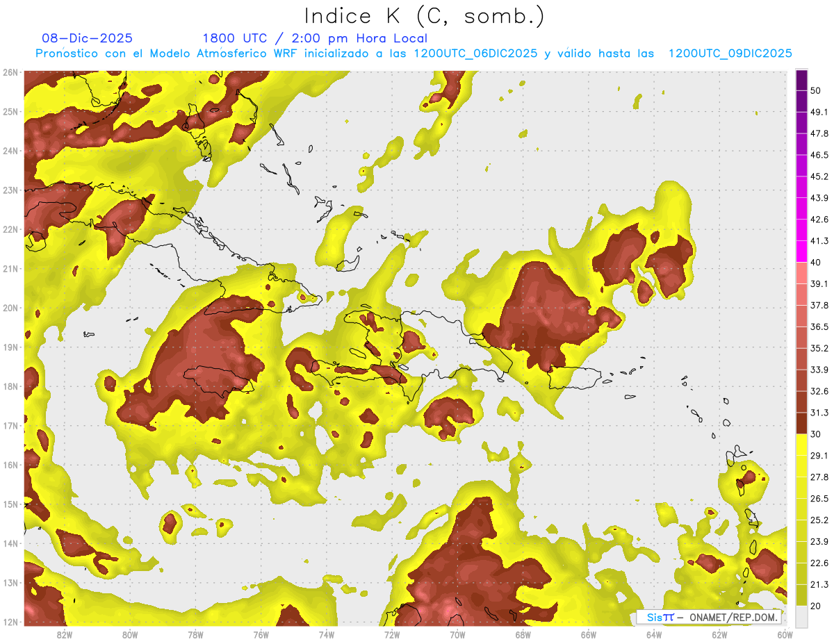Click the longitude label "74W"

327,634
